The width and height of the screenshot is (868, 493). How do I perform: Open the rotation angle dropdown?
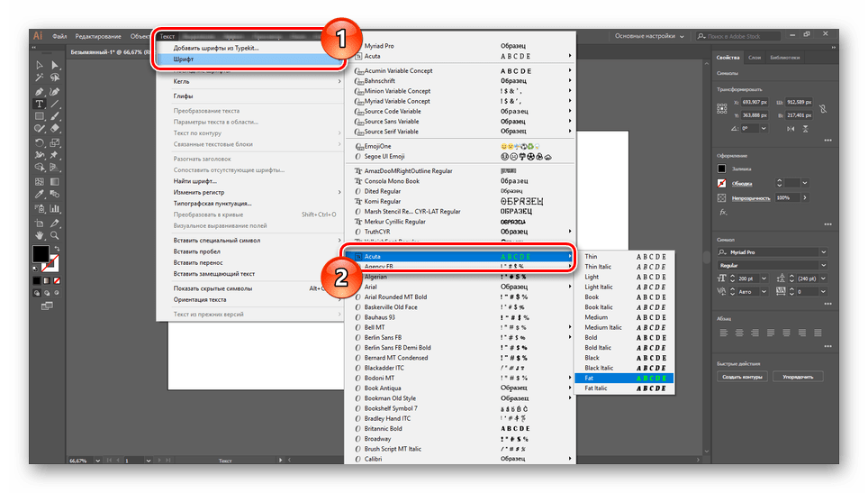764,129
